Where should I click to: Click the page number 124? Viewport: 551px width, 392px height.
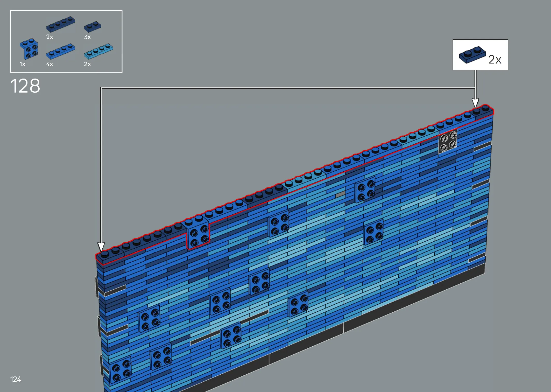16,379
